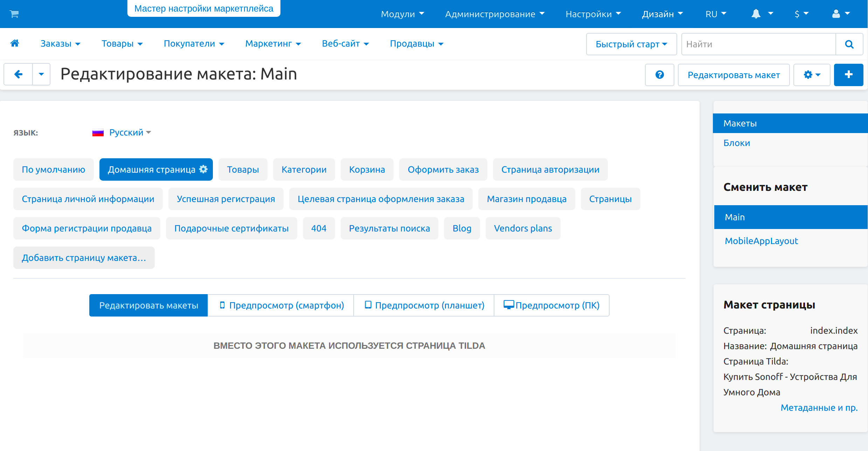Open the Метаданные и пр. link
The height and width of the screenshot is (451, 868).
pyautogui.click(x=819, y=408)
